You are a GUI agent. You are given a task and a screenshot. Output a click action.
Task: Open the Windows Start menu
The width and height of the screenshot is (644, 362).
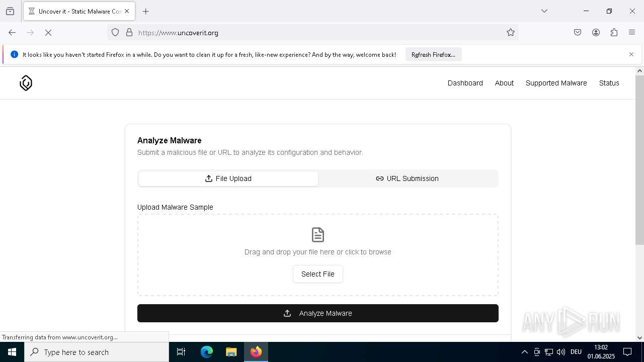[12, 352]
